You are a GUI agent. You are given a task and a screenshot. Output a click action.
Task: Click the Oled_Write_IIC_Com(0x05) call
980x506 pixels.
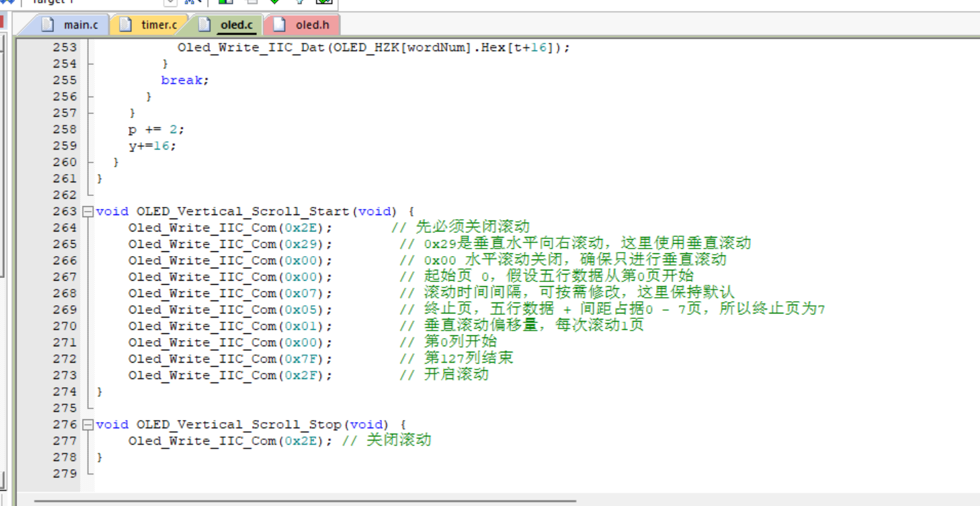tap(230, 310)
